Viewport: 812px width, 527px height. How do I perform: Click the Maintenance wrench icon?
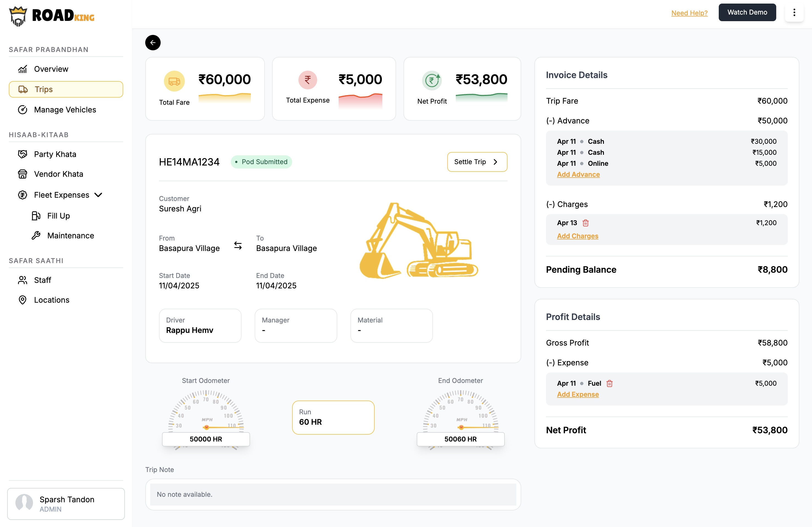[x=36, y=235]
